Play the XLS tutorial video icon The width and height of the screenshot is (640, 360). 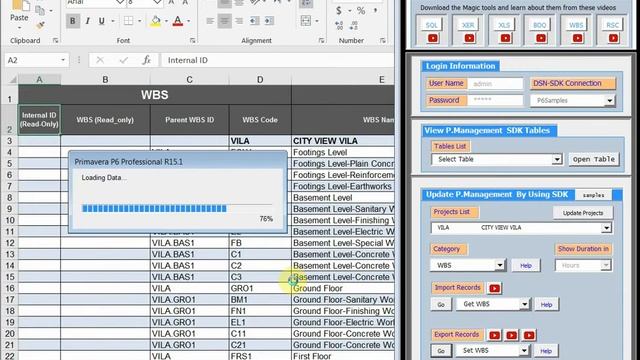point(505,38)
